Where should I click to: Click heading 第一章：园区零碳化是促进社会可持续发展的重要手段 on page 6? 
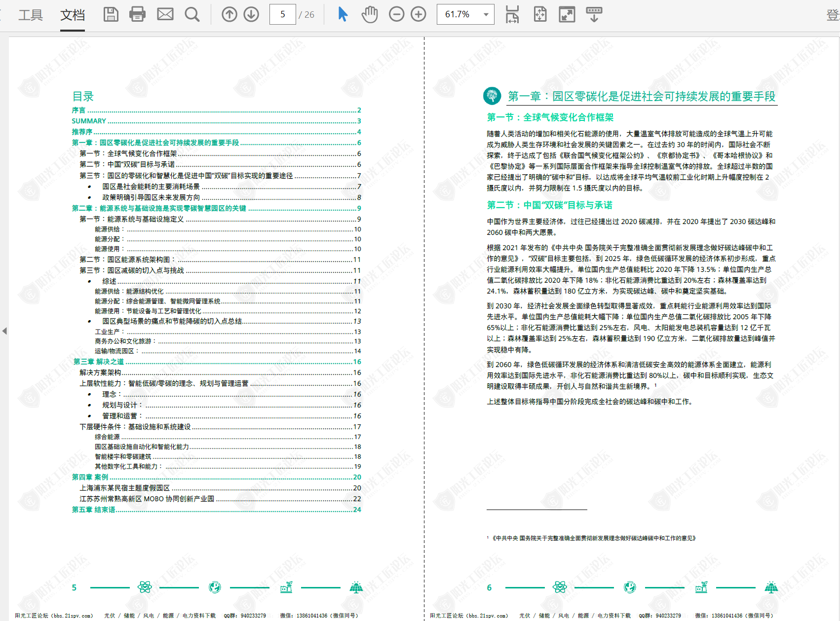point(642,96)
